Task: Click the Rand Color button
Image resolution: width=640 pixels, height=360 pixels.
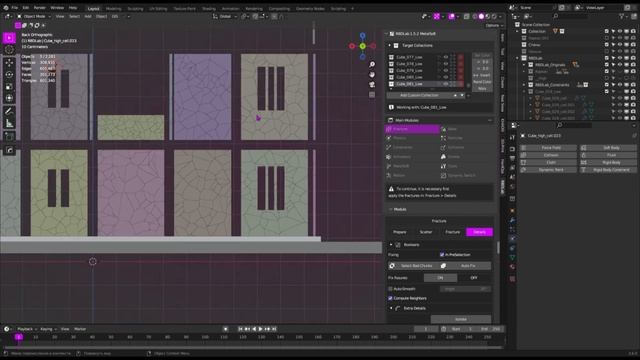Action: [x=482, y=82]
